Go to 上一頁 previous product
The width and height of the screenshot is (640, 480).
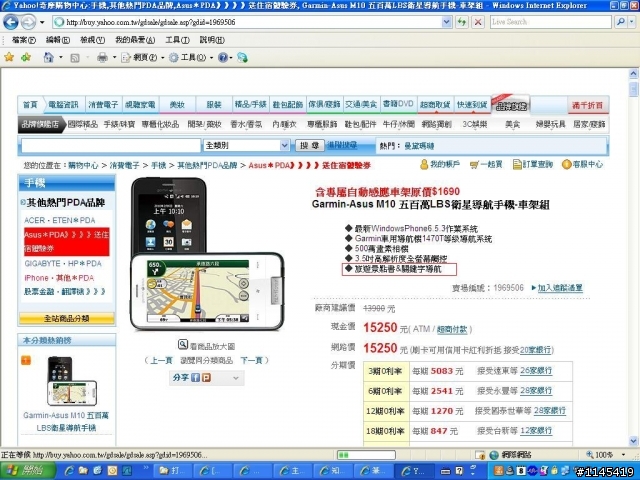(x=161, y=360)
